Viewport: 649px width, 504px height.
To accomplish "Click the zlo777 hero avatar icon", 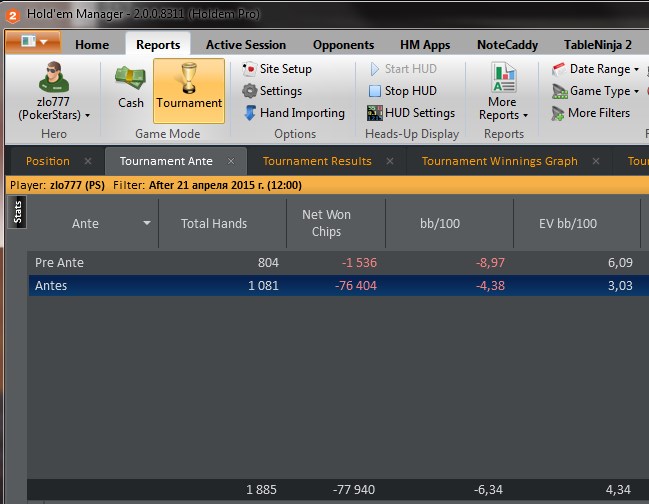I will click(x=54, y=77).
